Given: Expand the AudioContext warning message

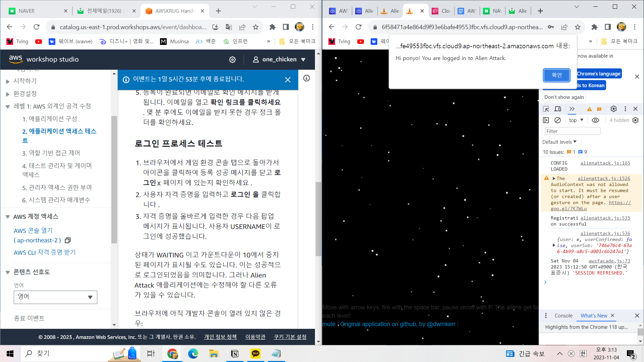Looking at the screenshot, I should [554, 179].
